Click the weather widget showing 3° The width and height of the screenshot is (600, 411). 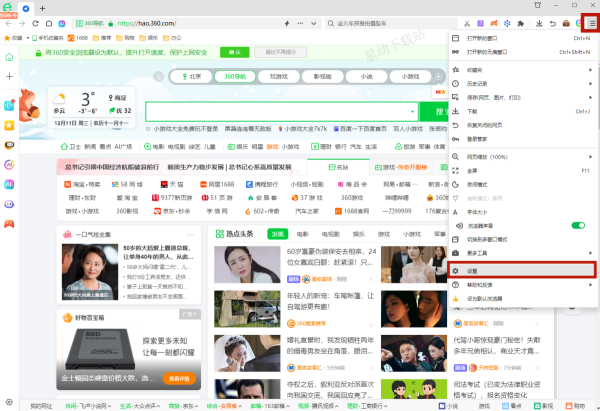(92, 108)
